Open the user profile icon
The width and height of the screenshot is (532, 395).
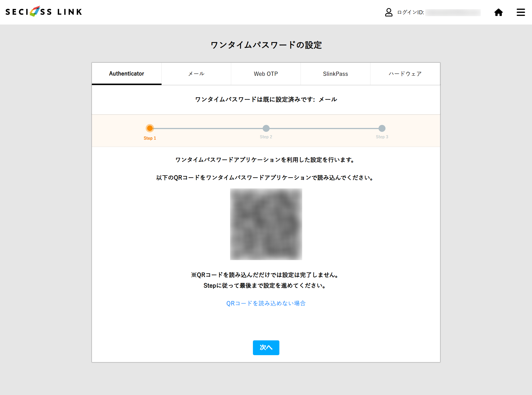click(x=389, y=12)
